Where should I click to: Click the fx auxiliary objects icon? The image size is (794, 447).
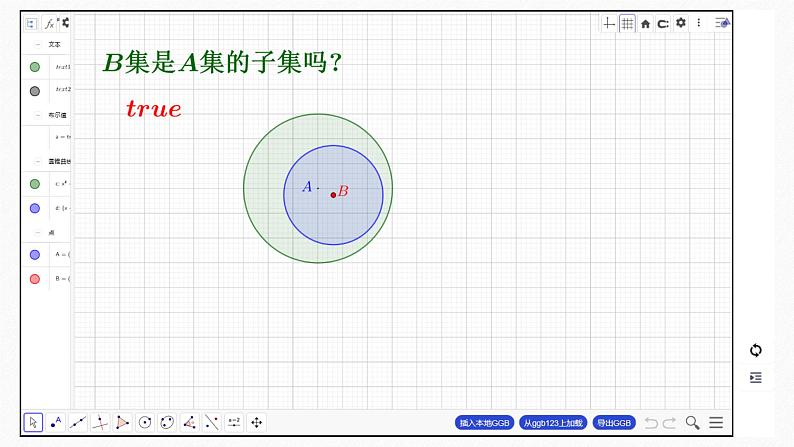50,24
